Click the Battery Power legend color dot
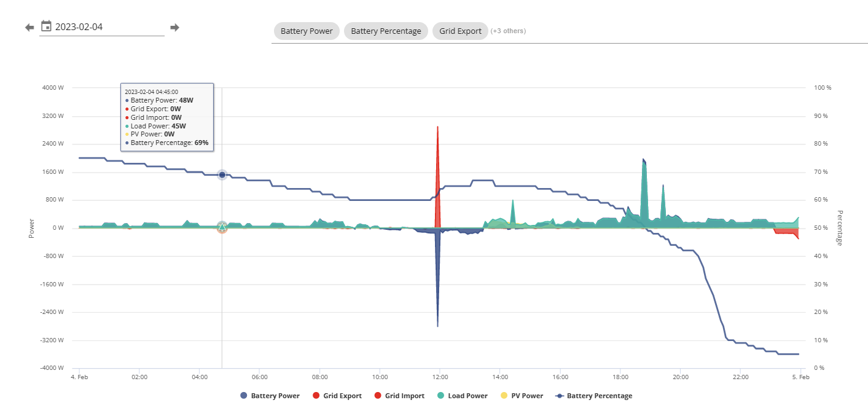Viewport: 868px width, 416px height. click(244, 396)
